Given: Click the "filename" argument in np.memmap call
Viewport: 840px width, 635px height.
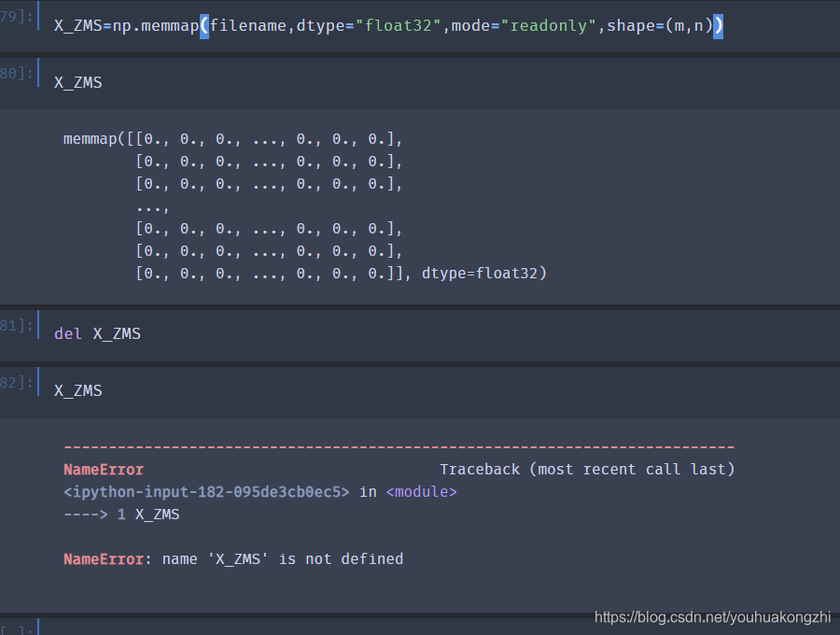Looking at the screenshot, I should click(x=248, y=26).
